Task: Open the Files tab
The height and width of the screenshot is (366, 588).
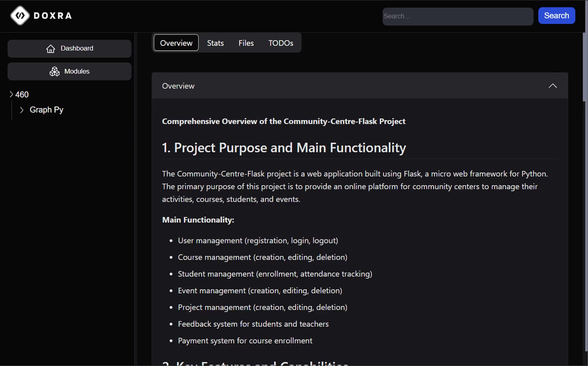Action: (x=246, y=43)
